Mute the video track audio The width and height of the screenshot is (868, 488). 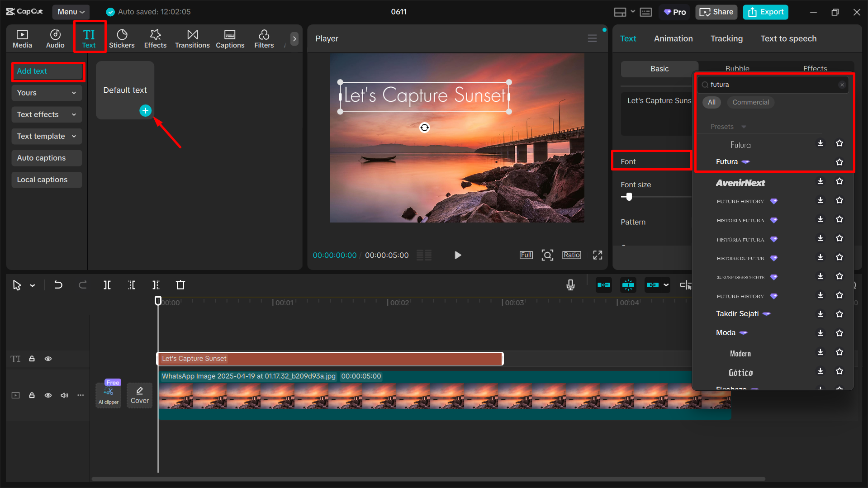coord(64,395)
